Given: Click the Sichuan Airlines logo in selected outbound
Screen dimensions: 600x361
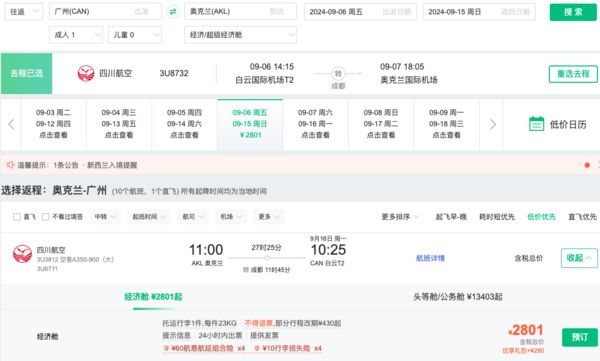Looking at the screenshot, I should tap(86, 73).
